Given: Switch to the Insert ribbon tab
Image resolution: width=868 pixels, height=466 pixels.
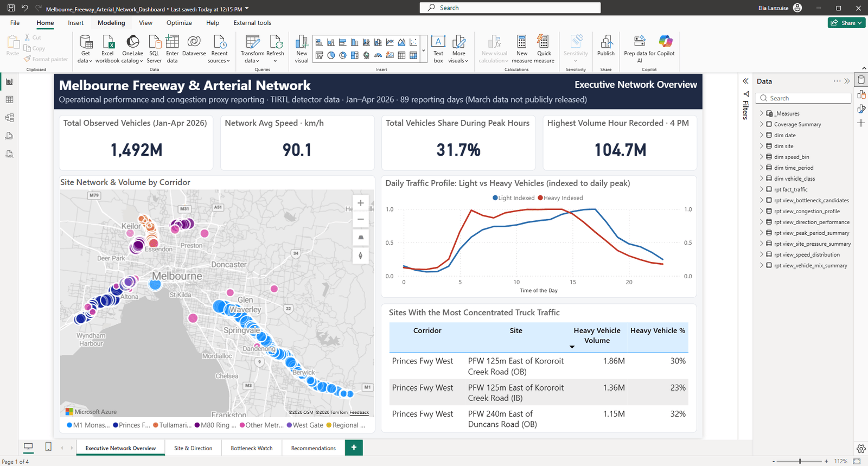Looking at the screenshot, I should pyautogui.click(x=75, y=23).
